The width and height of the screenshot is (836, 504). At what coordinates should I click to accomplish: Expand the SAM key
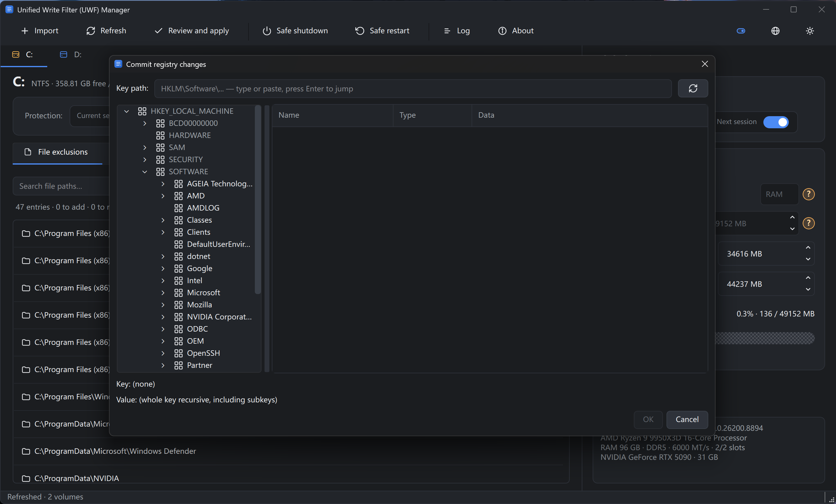tap(145, 148)
